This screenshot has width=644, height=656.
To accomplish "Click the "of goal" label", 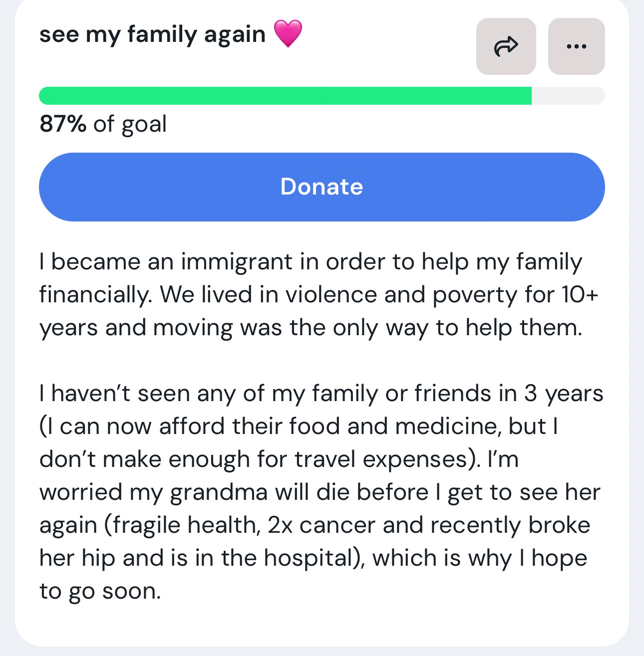I will (x=130, y=124).
